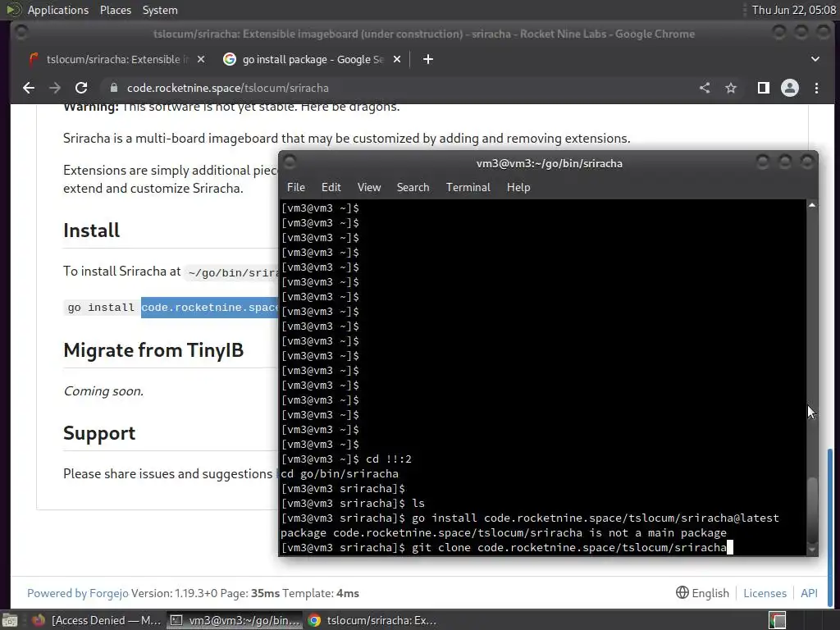The image size is (840, 630).
Task: Expand Chrome tab search chevron
Action: click(815, 59)
